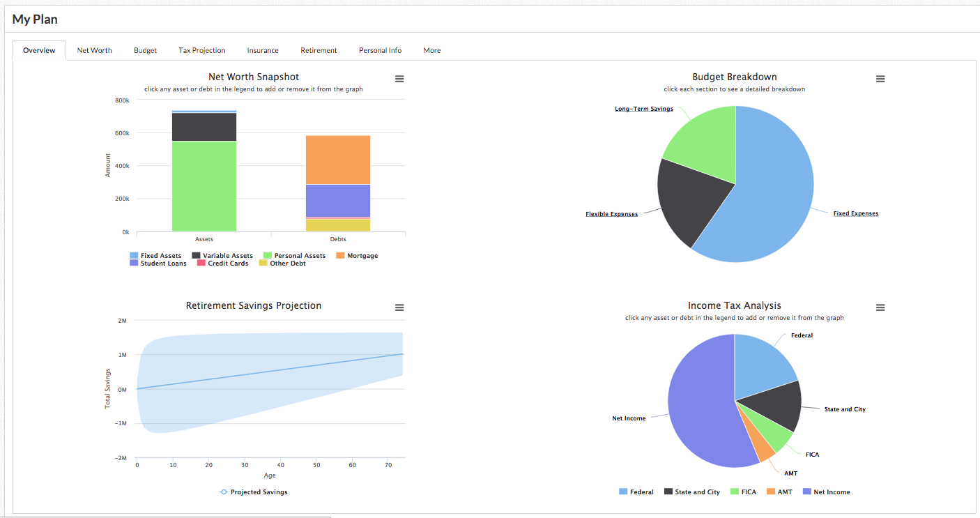The height and width of the screenshot is (518, 980).
Task: Open Retirement Savings Projection chart menu icon
Action: (399, 307)
